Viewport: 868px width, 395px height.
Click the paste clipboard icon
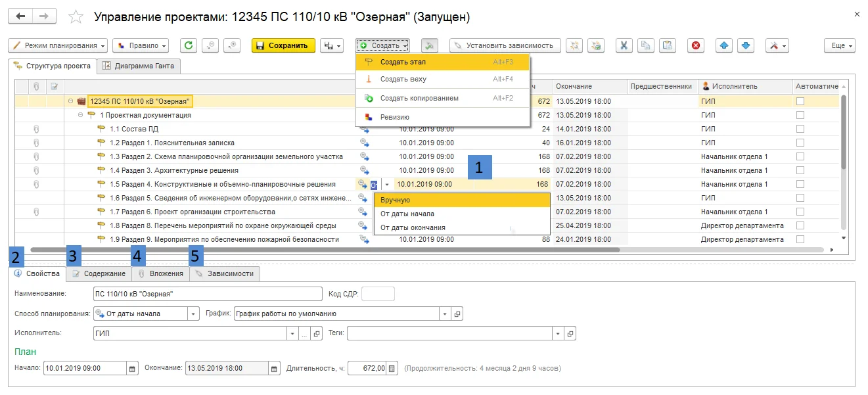668,45
